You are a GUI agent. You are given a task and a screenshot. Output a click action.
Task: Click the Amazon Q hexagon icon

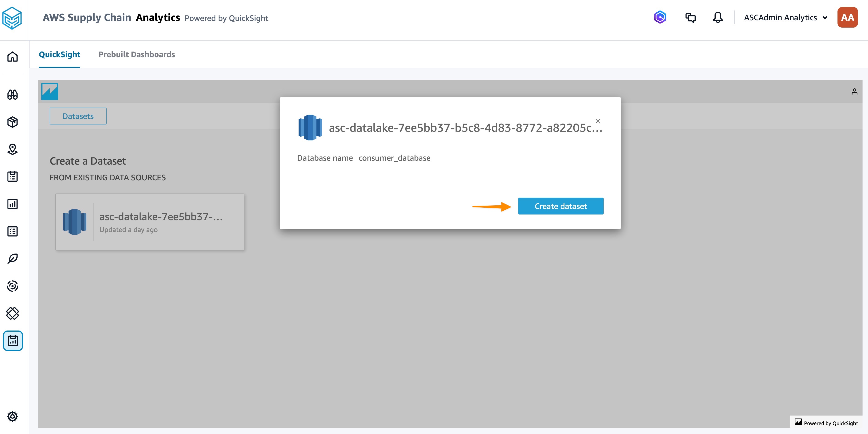(x=660, y=17)
